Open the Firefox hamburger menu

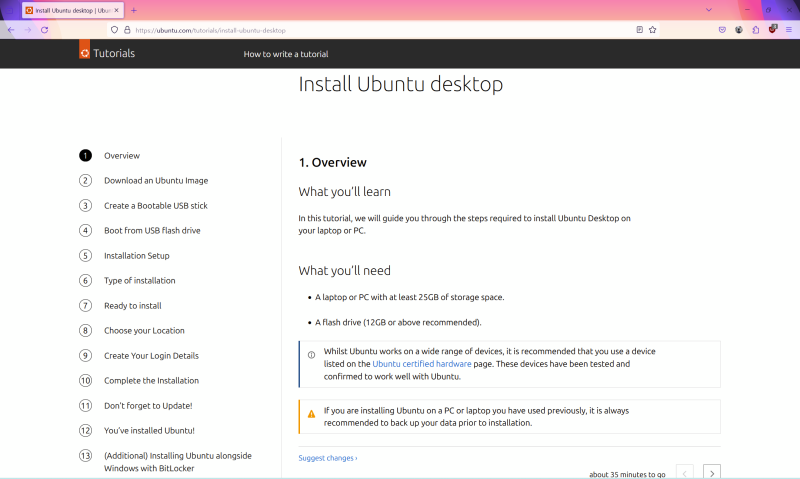tap(789, 30)
